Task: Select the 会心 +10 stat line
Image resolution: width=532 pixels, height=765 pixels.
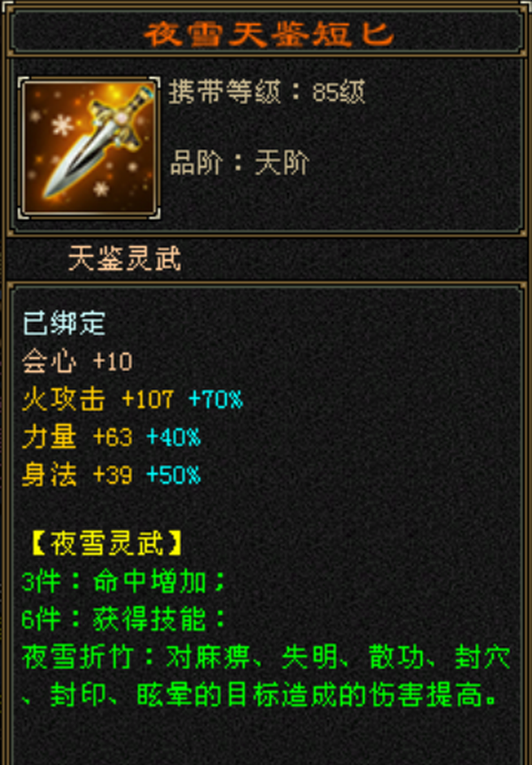Action: click(x=77, y=361)
